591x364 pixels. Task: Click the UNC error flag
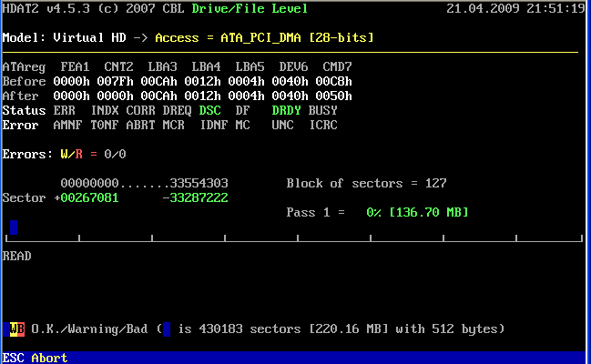[282, 125]
